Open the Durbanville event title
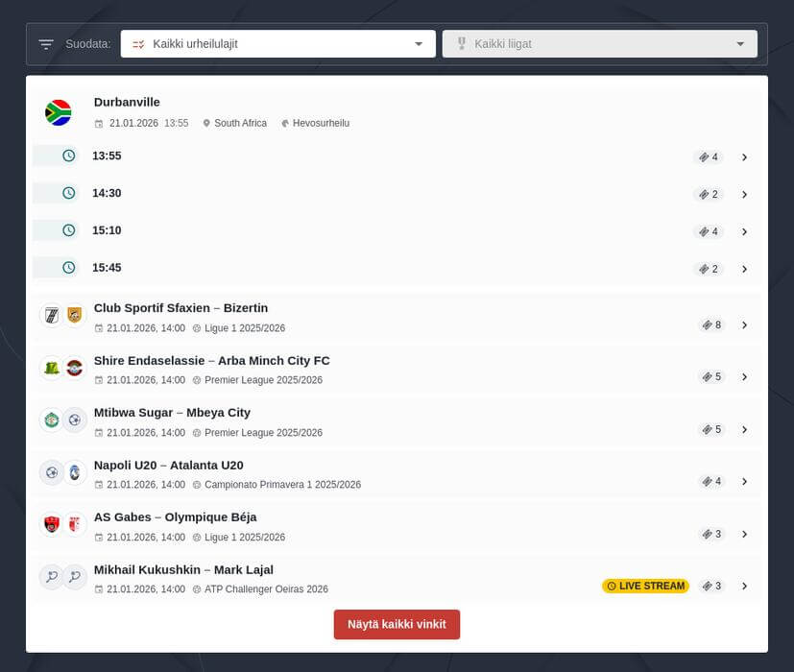 click(x=127, y=102)
